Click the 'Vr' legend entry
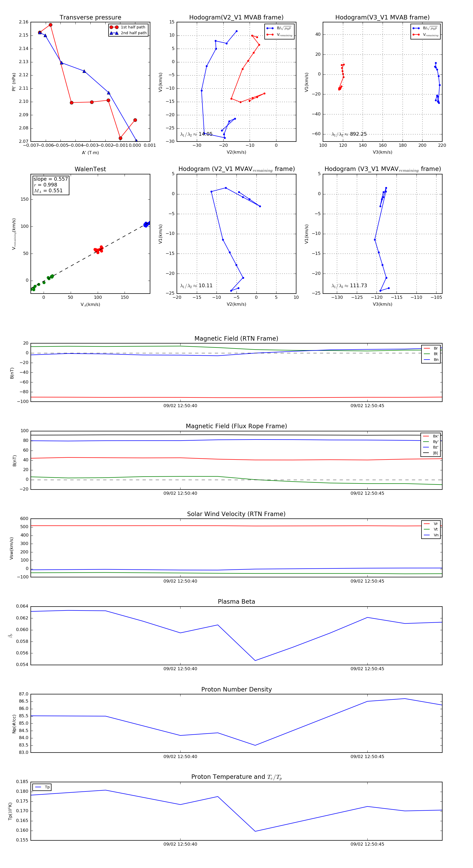Viewport: 473px width, 868px height. pyautogui.click(x=431, y=524)
